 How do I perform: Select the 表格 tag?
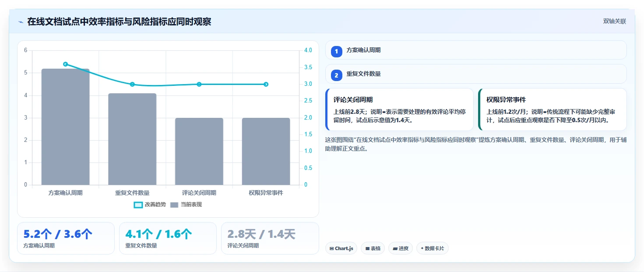coord(373,248)
